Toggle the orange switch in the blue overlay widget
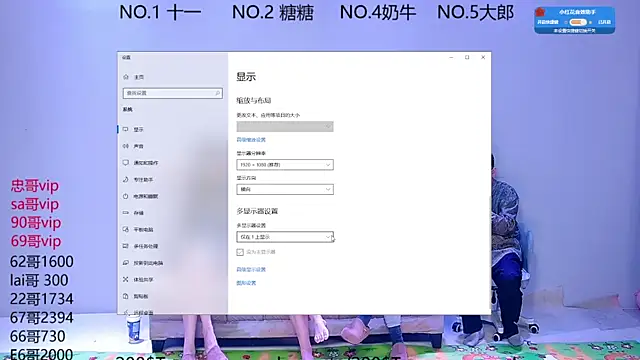640x360 pixels. pos(578,22)
